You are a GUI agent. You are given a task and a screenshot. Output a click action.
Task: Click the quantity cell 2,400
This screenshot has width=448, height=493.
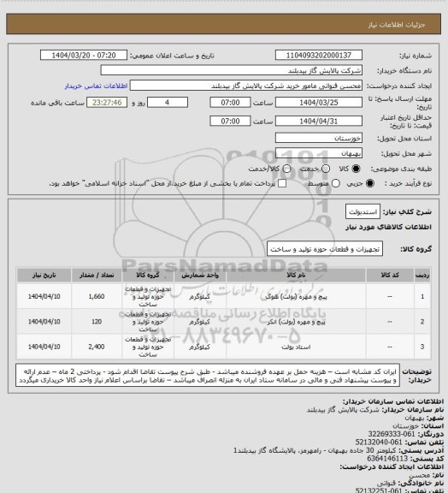click(97, 347)
